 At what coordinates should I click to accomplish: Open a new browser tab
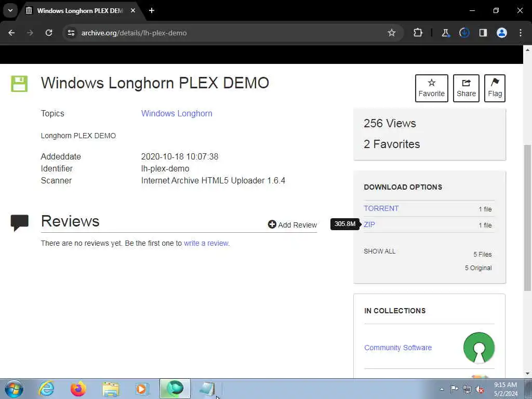point(152,10)
